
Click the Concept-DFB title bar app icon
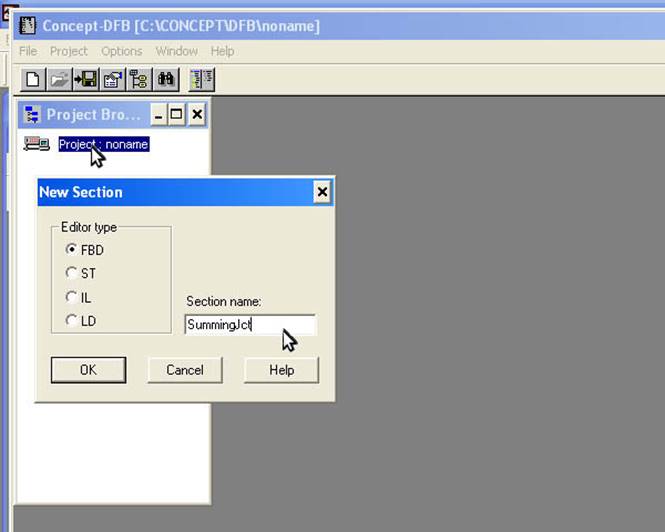click(x=28, y=26)
